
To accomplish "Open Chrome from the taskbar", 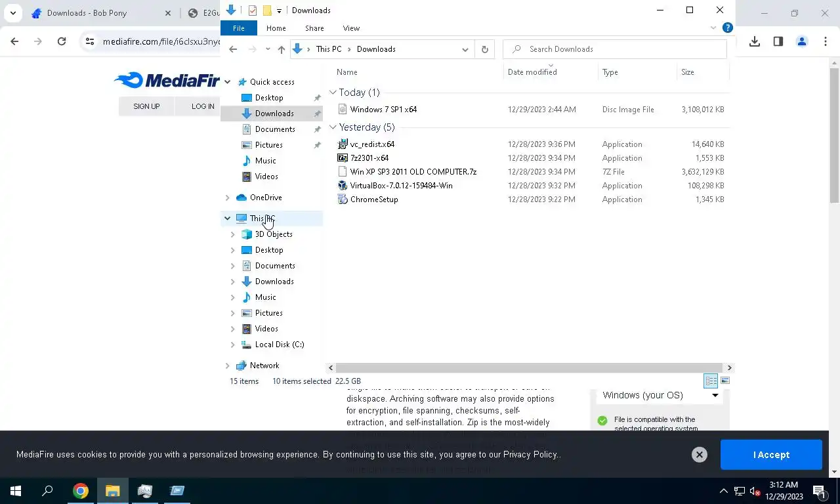I will click(81, 491).
